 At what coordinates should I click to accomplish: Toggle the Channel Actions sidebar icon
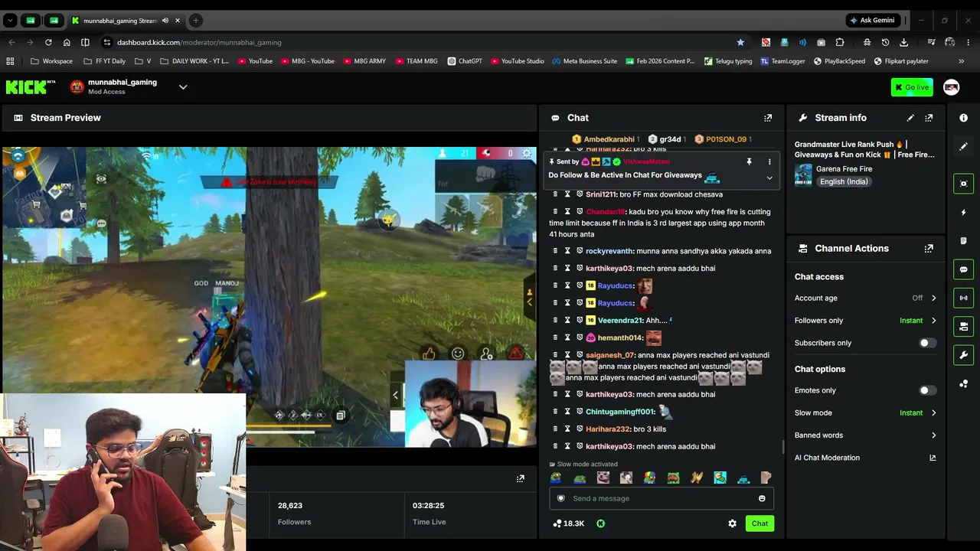point(964,327)
